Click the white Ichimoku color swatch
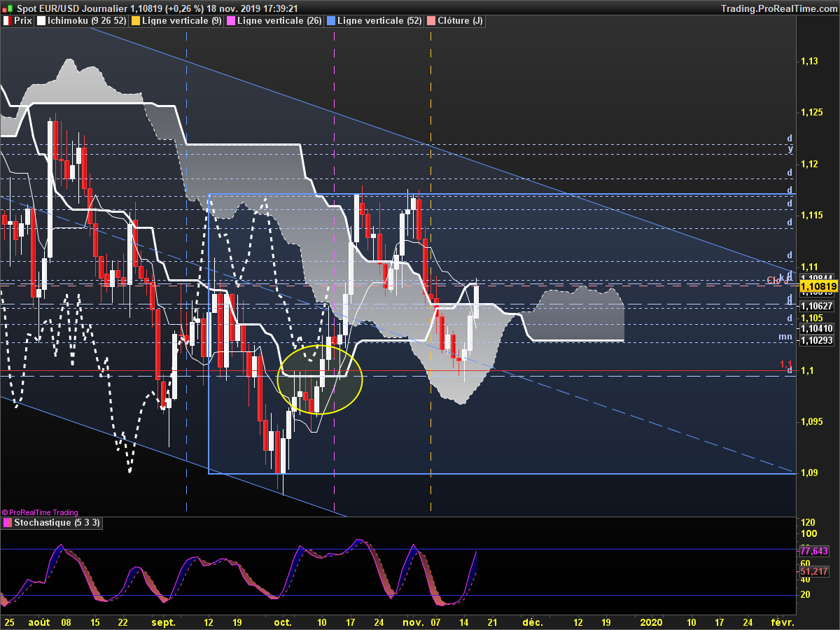The image size is (840, 630). (41, 21)
